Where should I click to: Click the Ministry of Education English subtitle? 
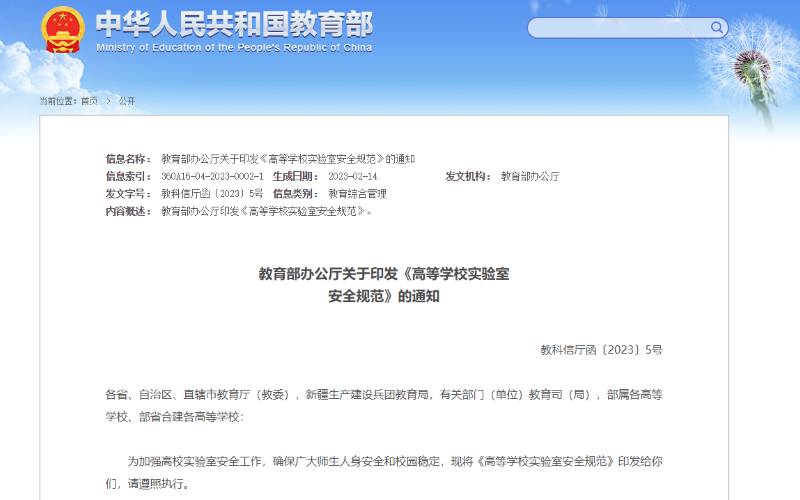pyautogui.click(x=234, y=47)
